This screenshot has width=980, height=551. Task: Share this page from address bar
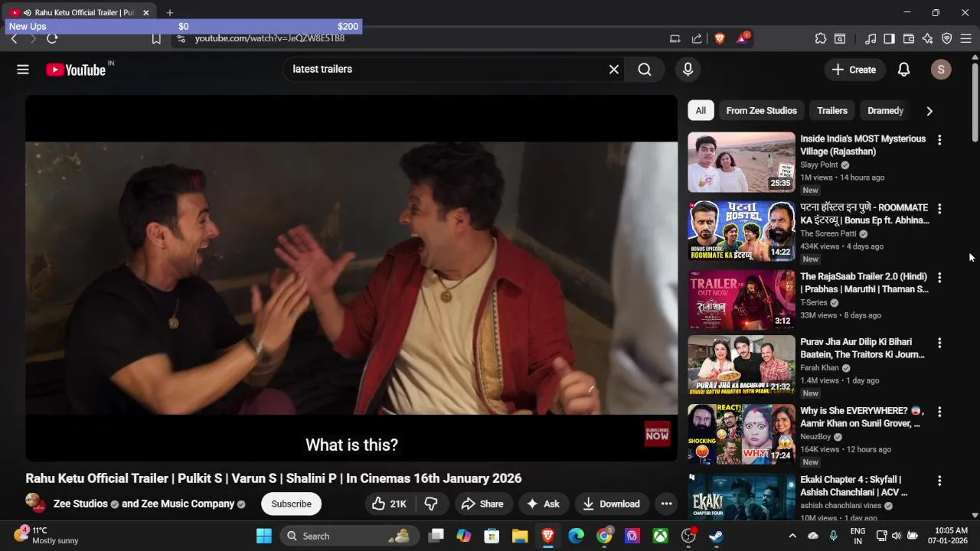pos(697,38)
